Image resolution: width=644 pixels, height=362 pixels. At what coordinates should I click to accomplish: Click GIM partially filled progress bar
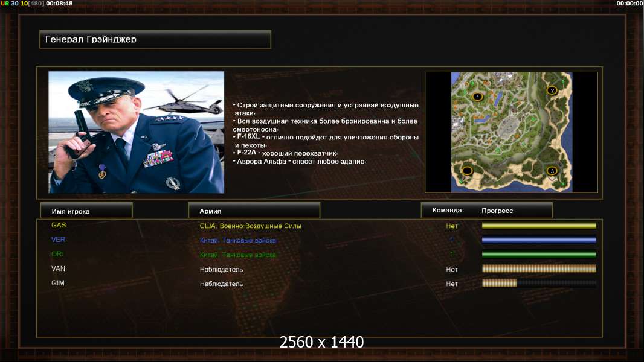(x=539, y=283)
